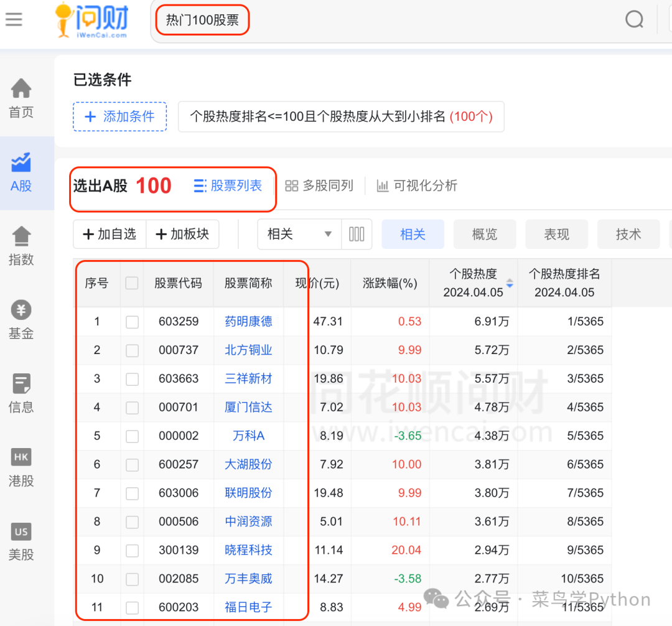Open the 相关 dropdown
Screen dimensions: 672x626
pyautogui.click(x=299, y=234)
